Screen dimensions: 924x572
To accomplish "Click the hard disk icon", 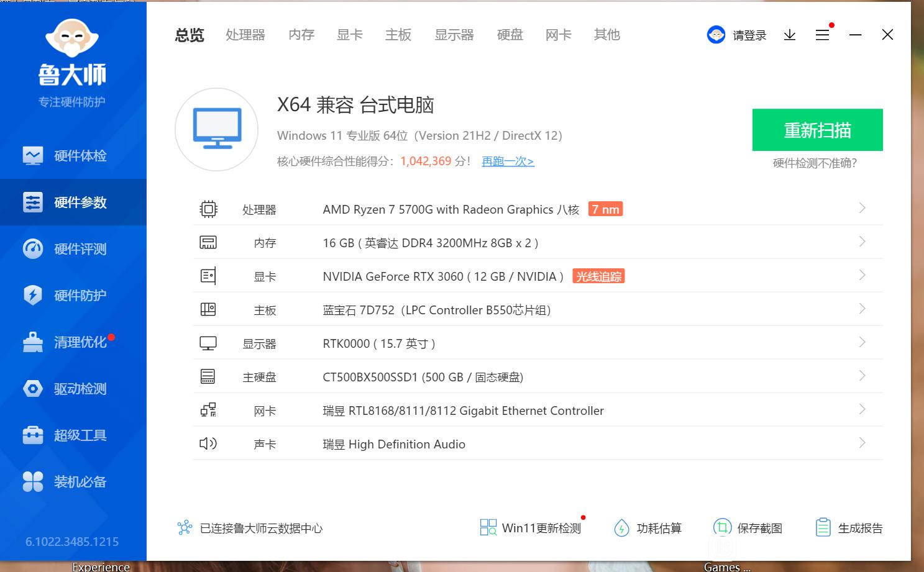I will tap(208, 376).
